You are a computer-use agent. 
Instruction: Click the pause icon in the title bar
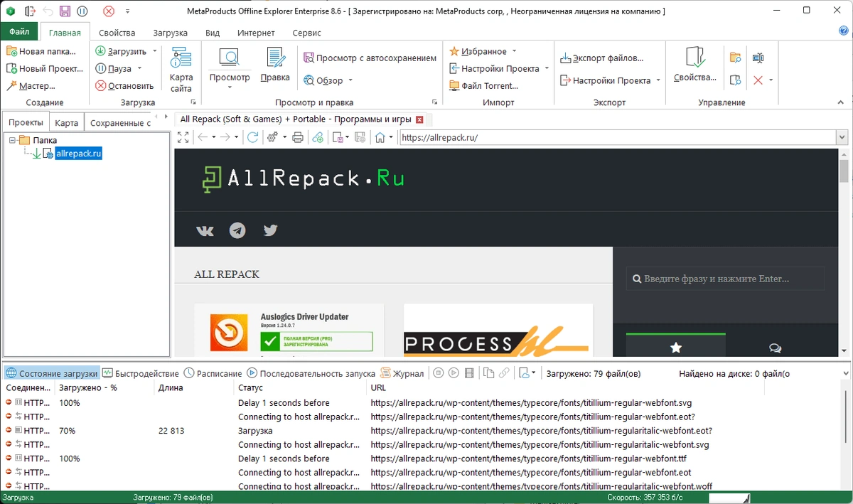pyautogui.click(x=82, y=11)
